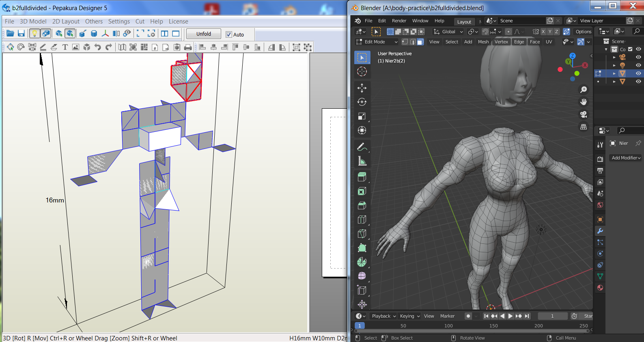Enable face select mode in Blender
Image resolution: width=644 pixels, height=342 pixels.
[420, 42]
